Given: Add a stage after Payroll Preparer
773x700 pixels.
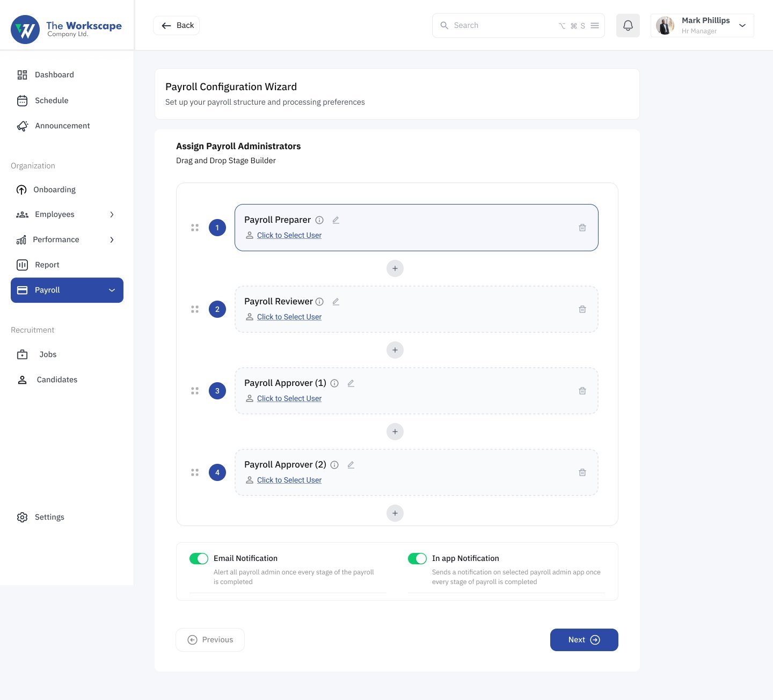Looking at the screenshot, I should coord(395,268).
